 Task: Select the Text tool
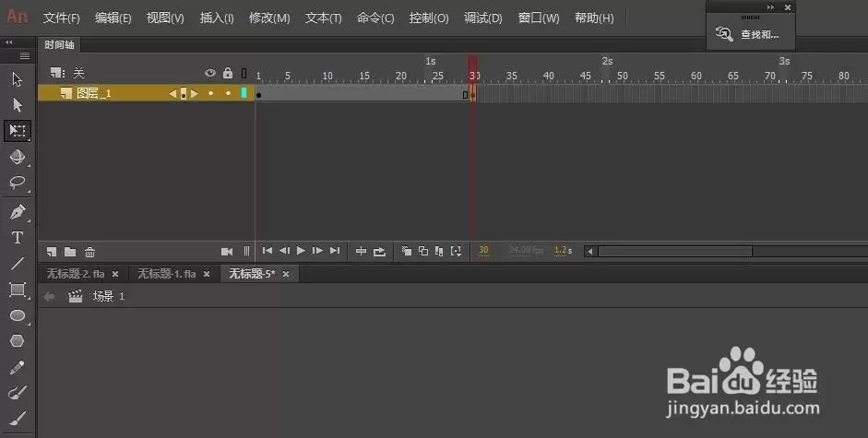[x=18, y=238]
